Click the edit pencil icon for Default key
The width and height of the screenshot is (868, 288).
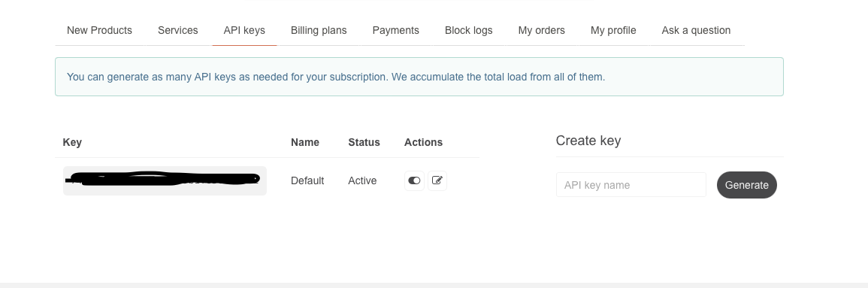click(437, 180)
